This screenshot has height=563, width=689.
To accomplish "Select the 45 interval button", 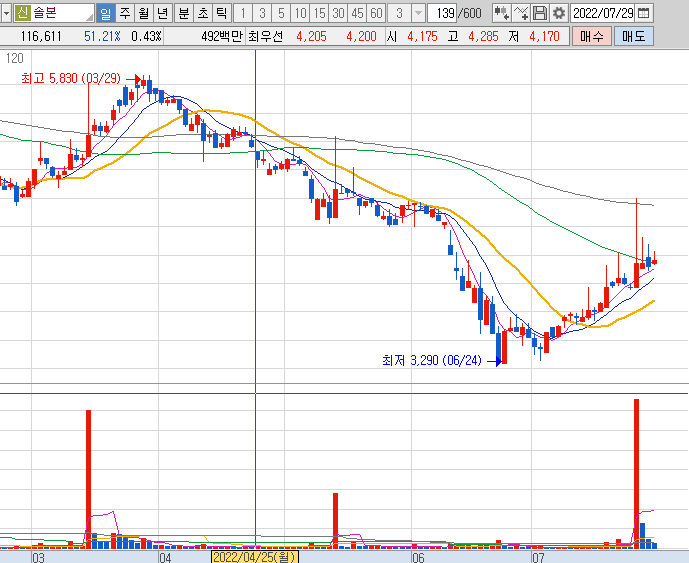I will pyautogui.click(x=358, y=13).
